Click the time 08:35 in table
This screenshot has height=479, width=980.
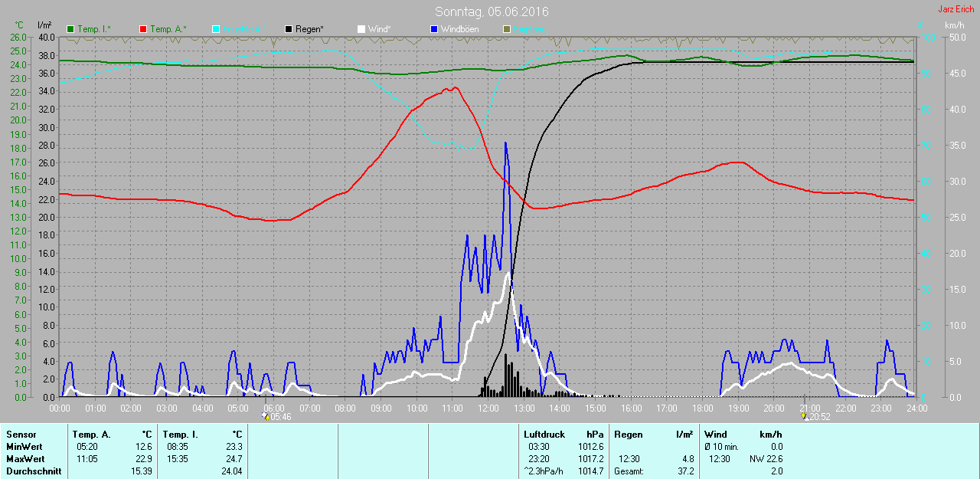tap(178, 447)
